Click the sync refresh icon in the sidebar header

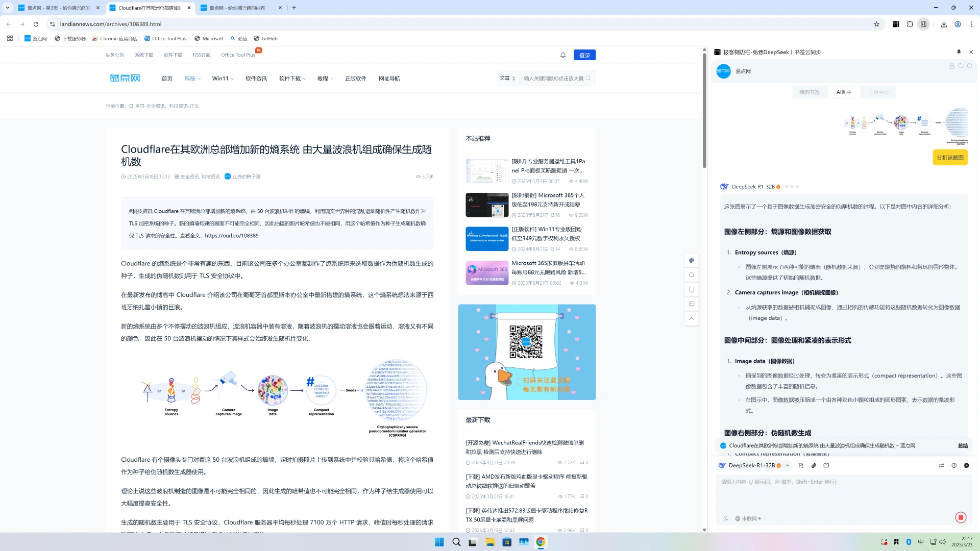tap(961, 66)
